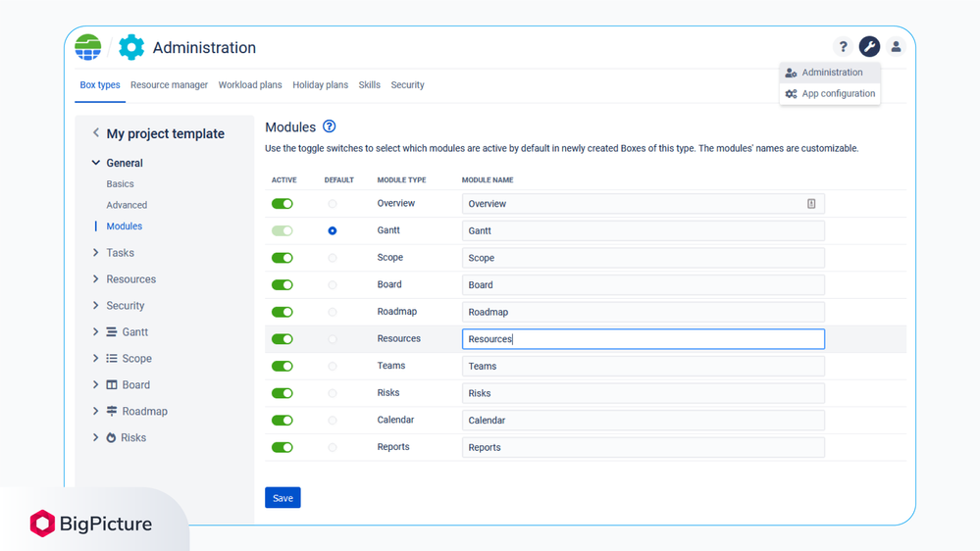980x551 pixels.
Task: Select Modules in the sidebar
Action: pos(125,226)
